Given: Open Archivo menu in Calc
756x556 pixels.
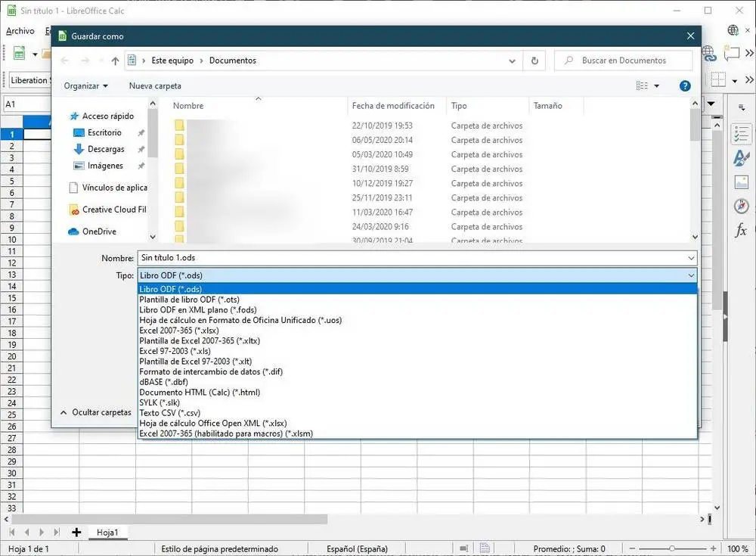Looking at the screenshot, I should [20, 31].
